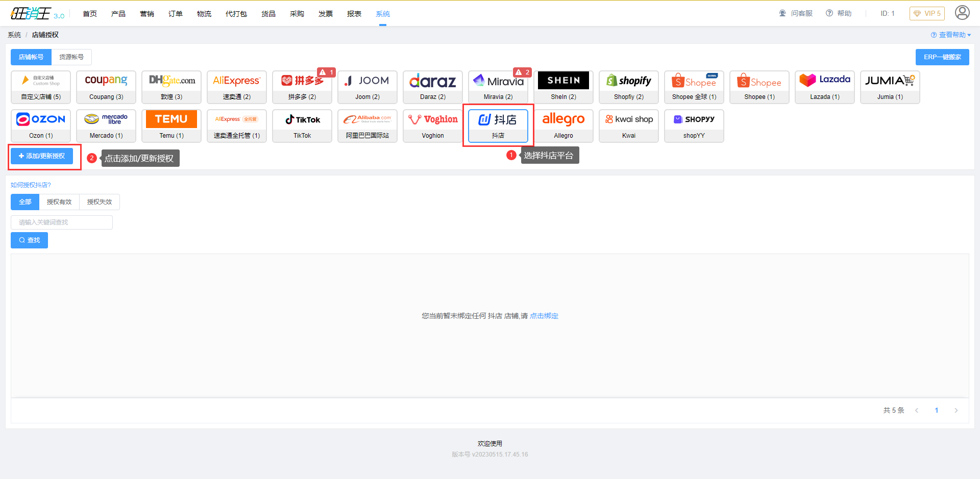Open the 如何授权抖店? help link
The image size is (980, 479).
click(31, 185)
